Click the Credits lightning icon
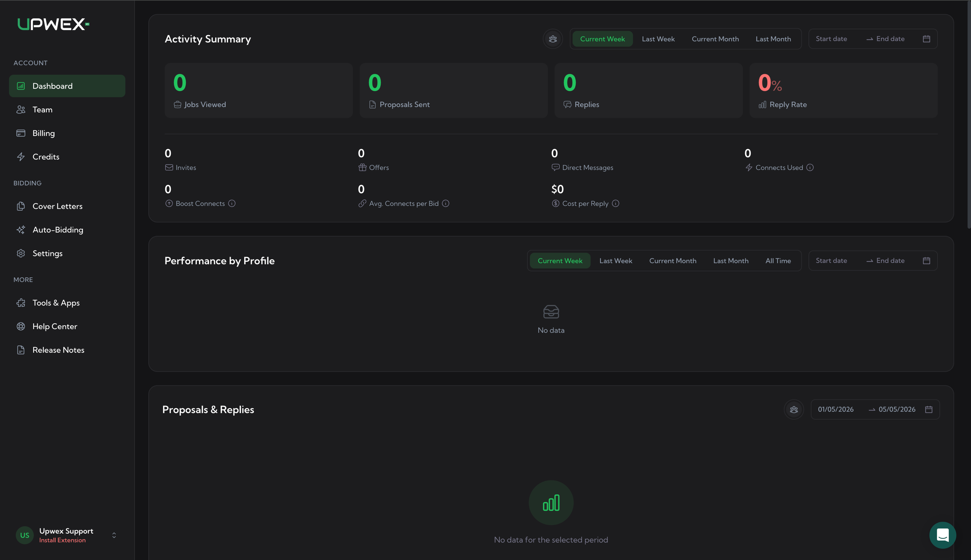 [x=21, y=156]
